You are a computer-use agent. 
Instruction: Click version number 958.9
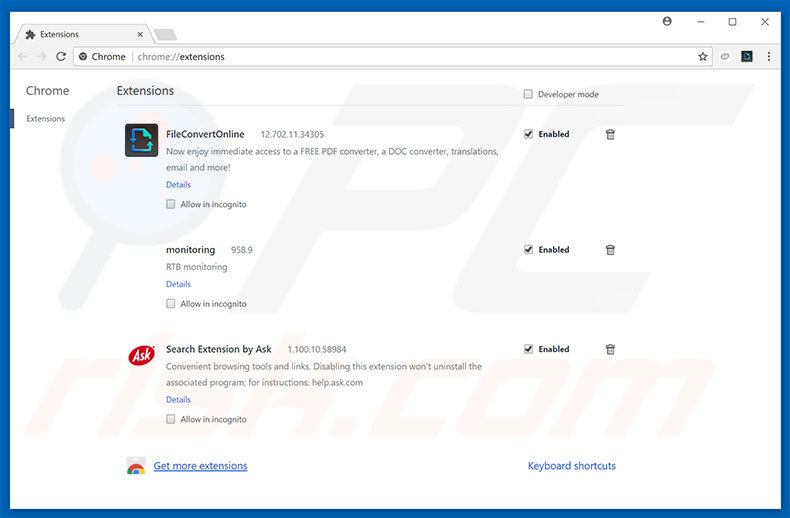pyautogui.click(x=242, y=250)
